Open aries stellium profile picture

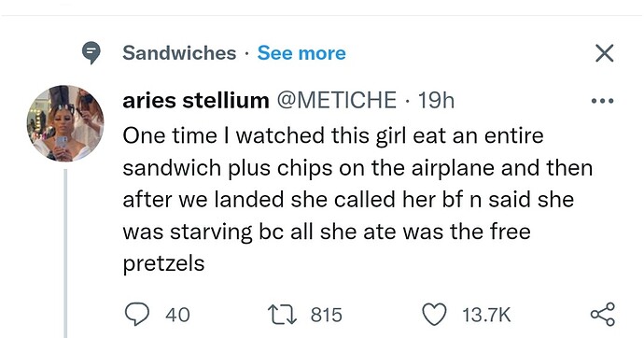pyautogui.click(x=65, y=123)
